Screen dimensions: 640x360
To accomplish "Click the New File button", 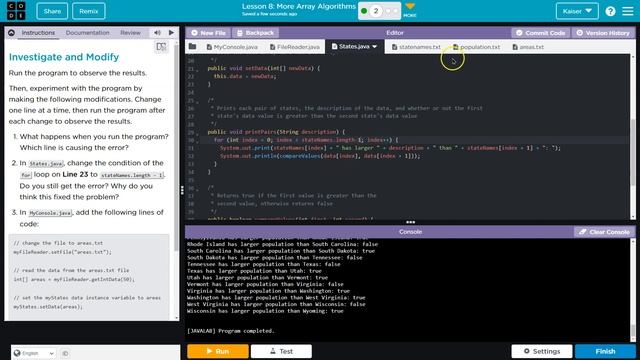I will tap(208, 33).
